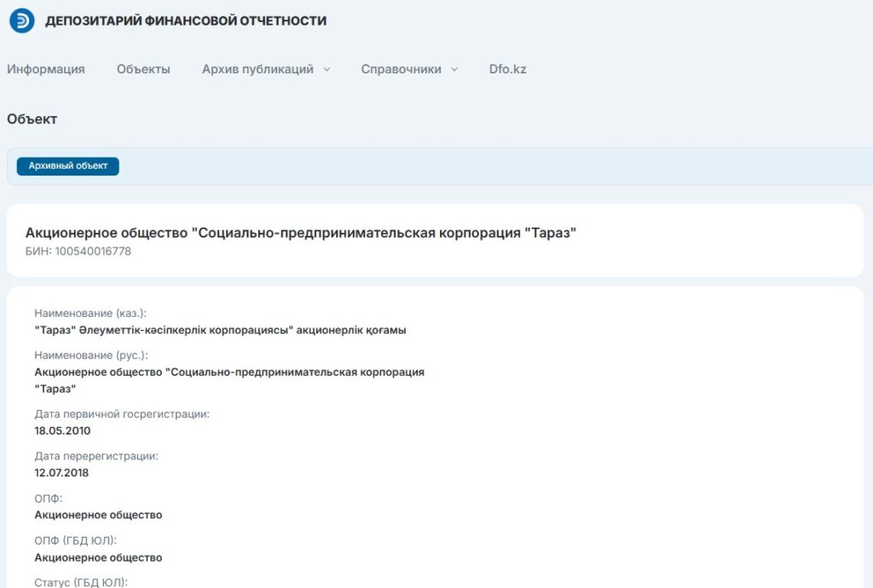This screenshot has width=873, height=588.
Task: Expand the Справочники chevron arrow
Action: pos(454,70)
